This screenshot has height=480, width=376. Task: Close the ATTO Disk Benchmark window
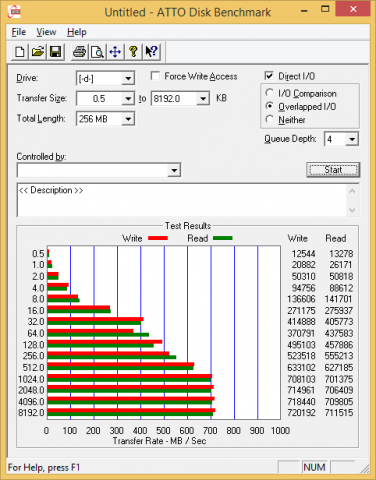pos(353,9)
